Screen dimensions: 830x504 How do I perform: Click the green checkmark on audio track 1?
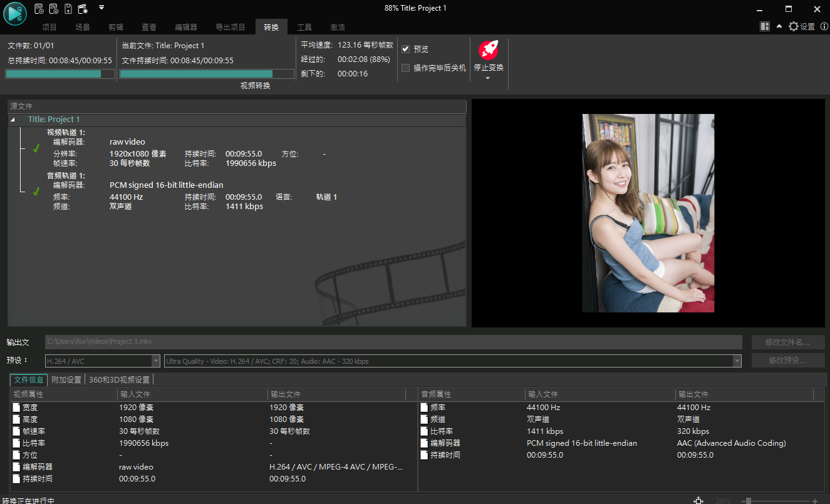click(x=36, y=191)
